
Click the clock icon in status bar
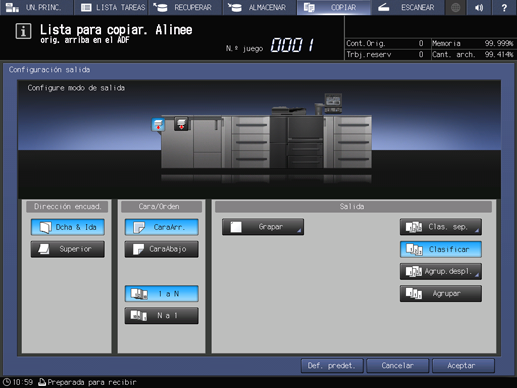6,382
